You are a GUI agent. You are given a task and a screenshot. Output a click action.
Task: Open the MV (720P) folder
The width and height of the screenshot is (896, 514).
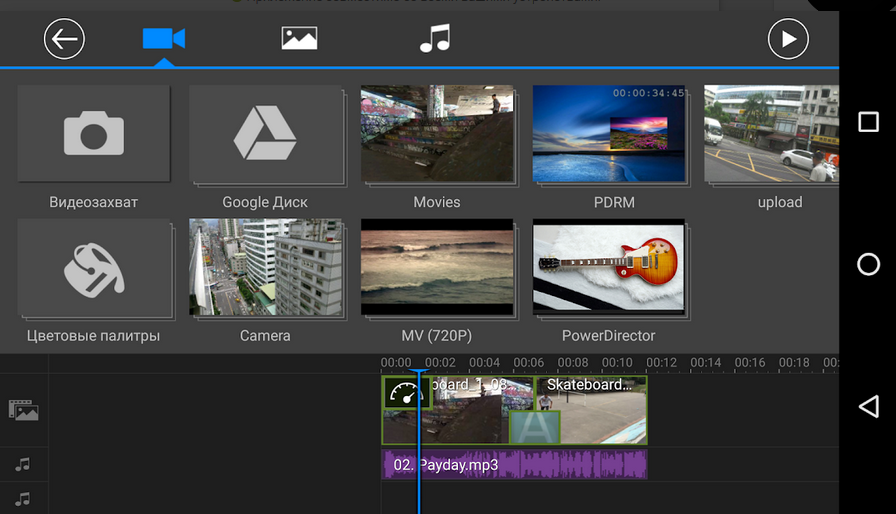(x=437, y=268)
